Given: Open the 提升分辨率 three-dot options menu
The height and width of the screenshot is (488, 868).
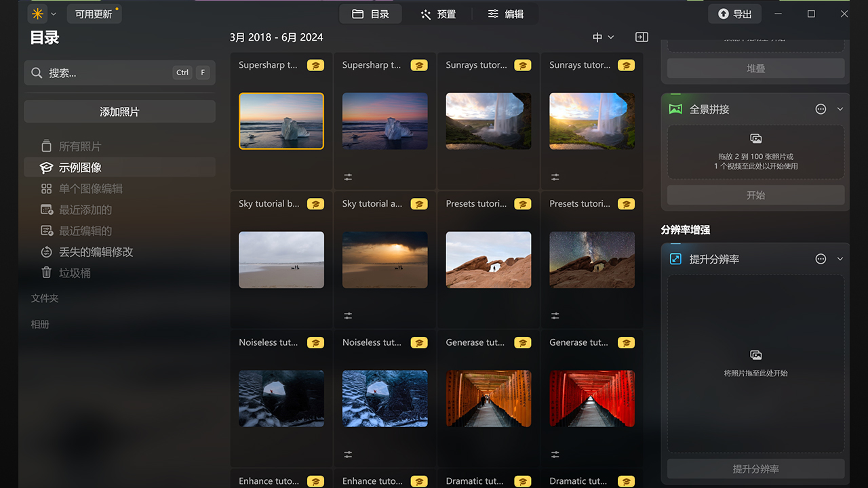Looking at the screenshot, I should coord(821,258).
